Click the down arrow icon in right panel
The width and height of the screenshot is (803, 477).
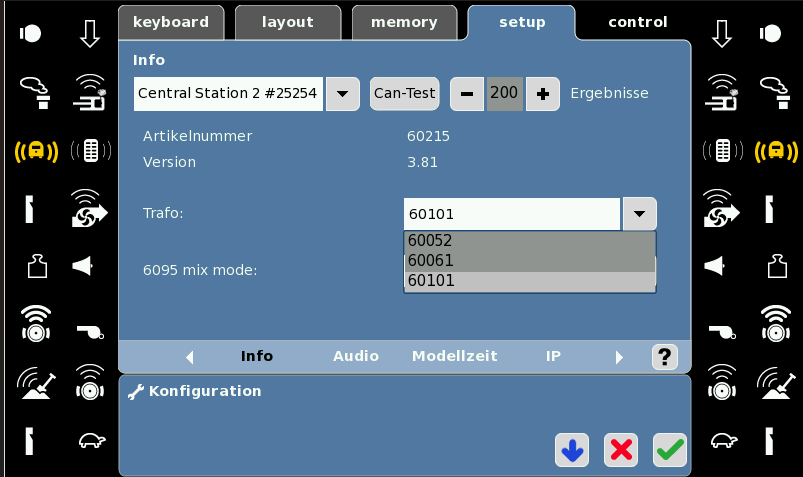(x=722, y=34)
